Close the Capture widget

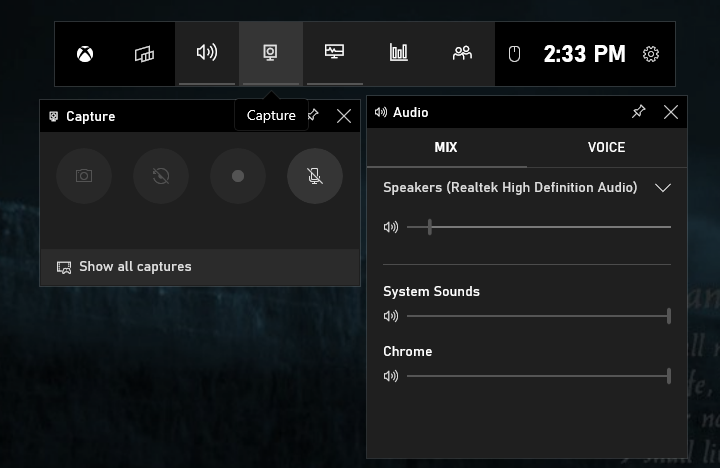(x=343, y=116)
